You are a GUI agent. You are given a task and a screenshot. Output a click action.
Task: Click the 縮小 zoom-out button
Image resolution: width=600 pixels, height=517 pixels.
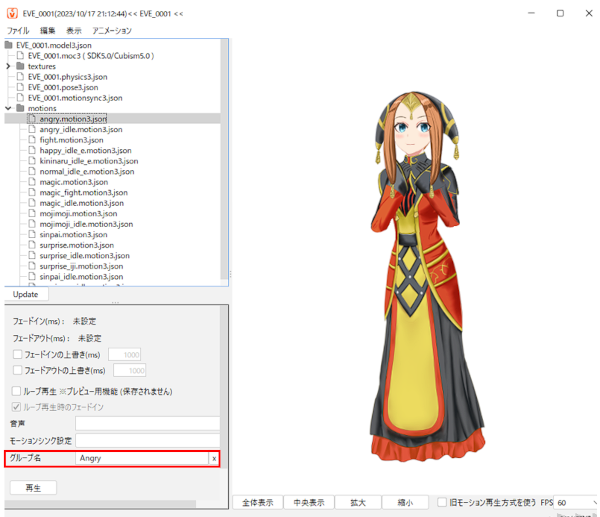point(405,502)
